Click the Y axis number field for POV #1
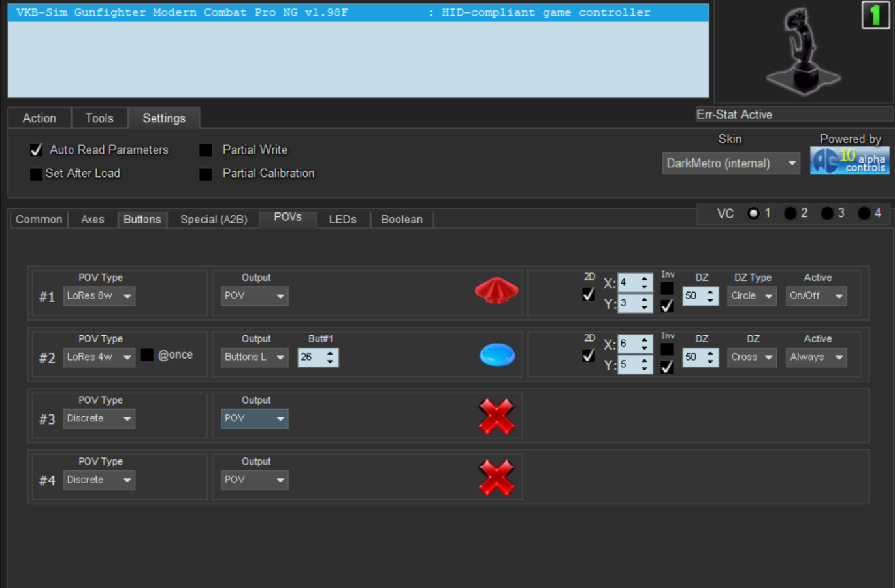This screenshot has height=588, width=895. pyautogui.click(x=635, y=303)
